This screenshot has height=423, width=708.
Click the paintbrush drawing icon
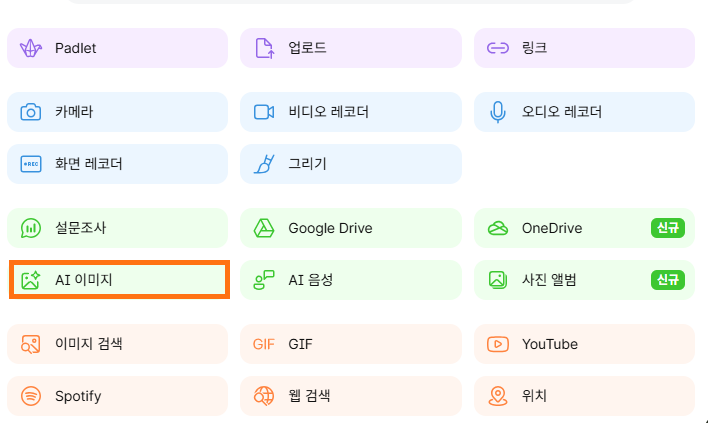[x=265, y=164]
